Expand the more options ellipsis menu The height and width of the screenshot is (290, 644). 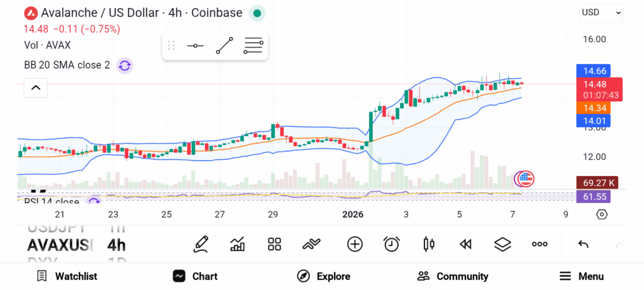pyautogui.click(x=540, y=244)
